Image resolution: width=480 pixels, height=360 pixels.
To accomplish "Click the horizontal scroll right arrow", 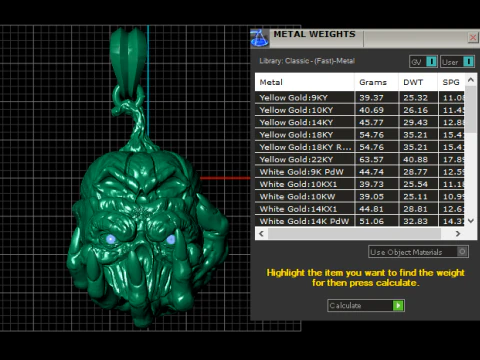I will click(x=458, y=234).
